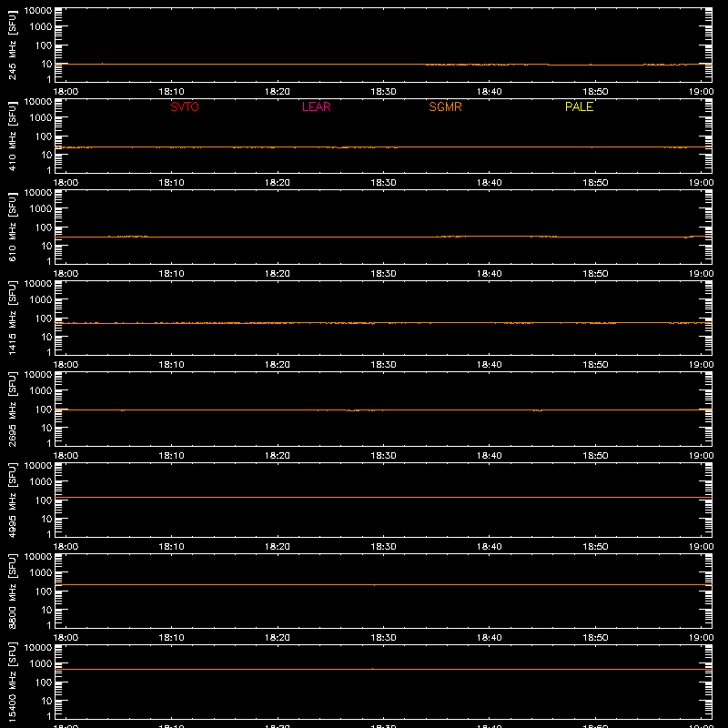The image size is (728, 728).
Task: Click 18:40 tick under the 8800 MHz plot
Action: click(x=490, y=638)
